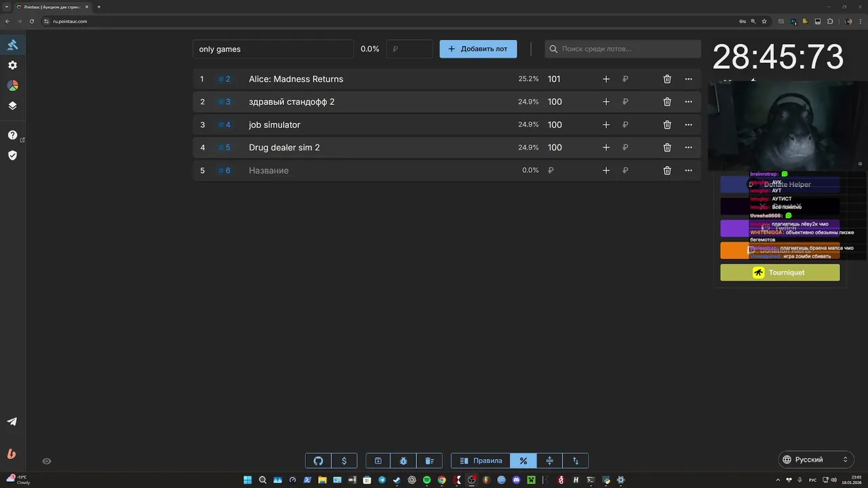Open the auction gavel page in sidebar
868x488 pixels.
12,45
